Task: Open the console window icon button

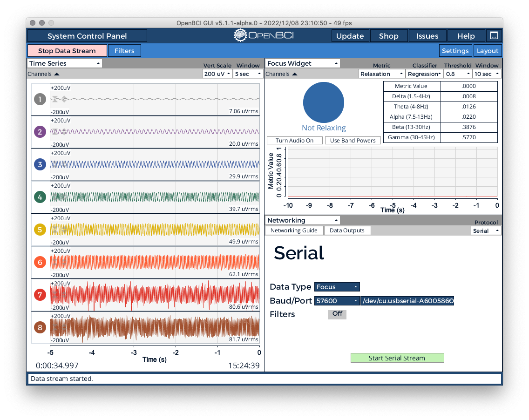Action: pos(494,36)
